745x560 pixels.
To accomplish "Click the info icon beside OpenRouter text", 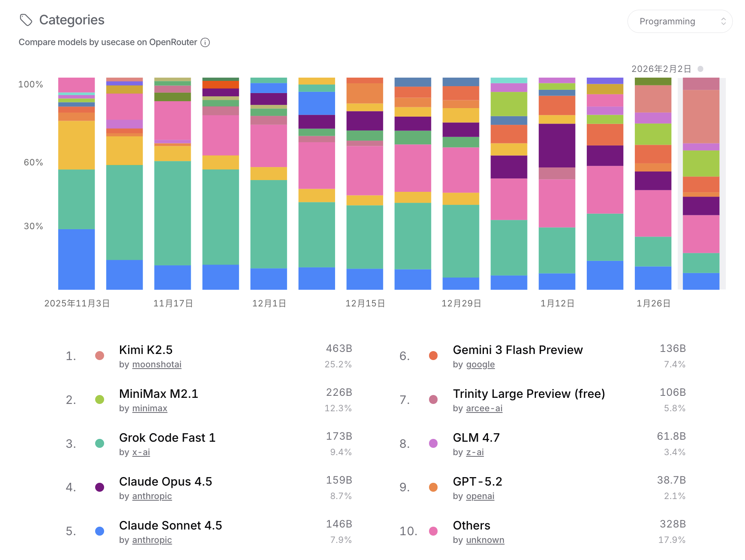I will click(205, 42).
